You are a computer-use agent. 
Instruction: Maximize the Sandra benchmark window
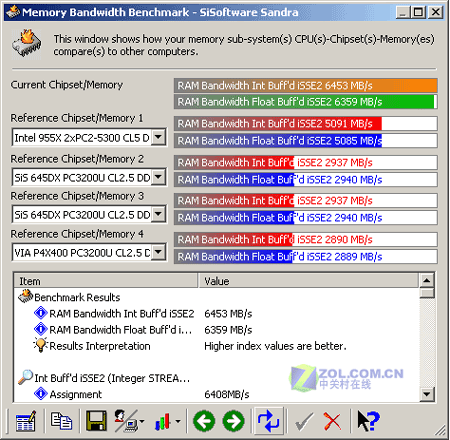418,12
